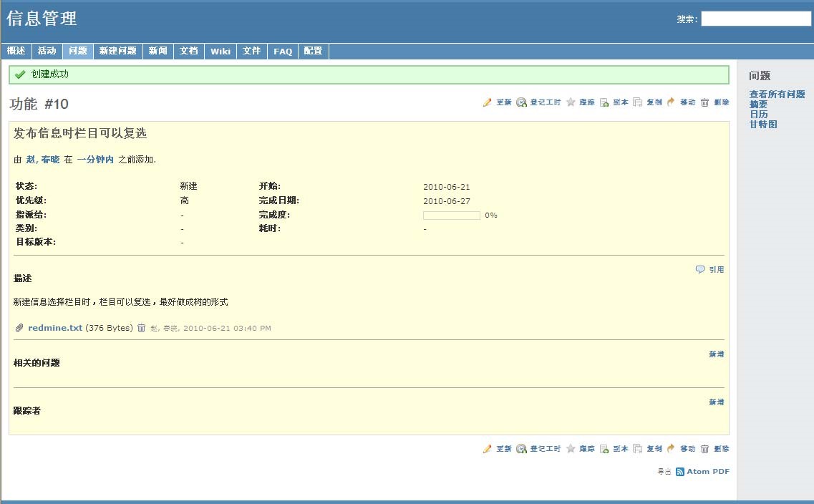Screen dimensions: 814x504
Task: Click the 引用 quote bubble icon
Action: (699, 269)
